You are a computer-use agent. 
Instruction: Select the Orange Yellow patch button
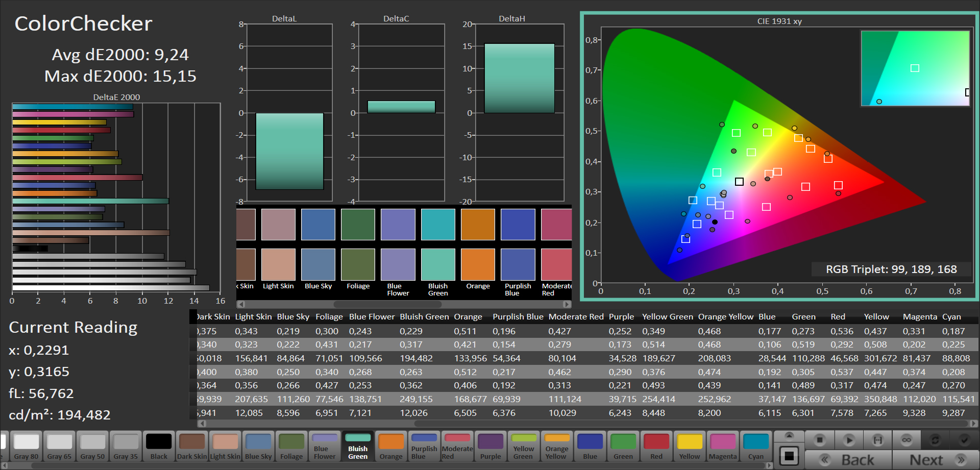pos(557,447)
